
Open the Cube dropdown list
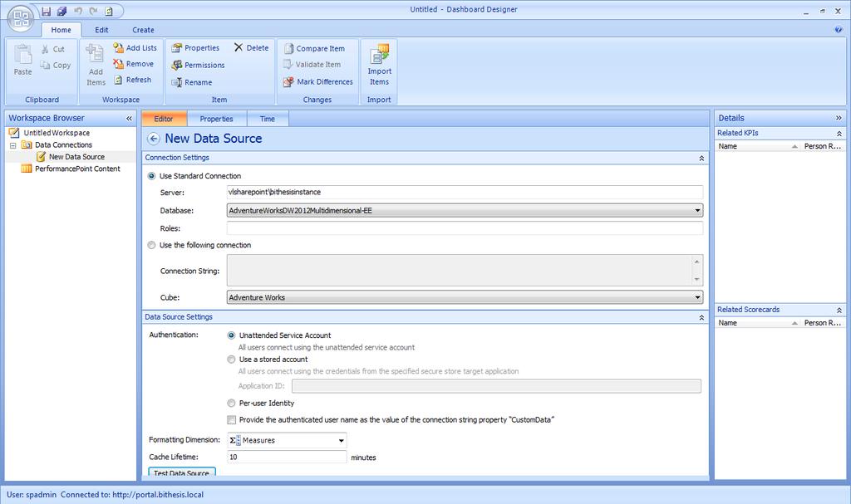click(x=697, y=297)
